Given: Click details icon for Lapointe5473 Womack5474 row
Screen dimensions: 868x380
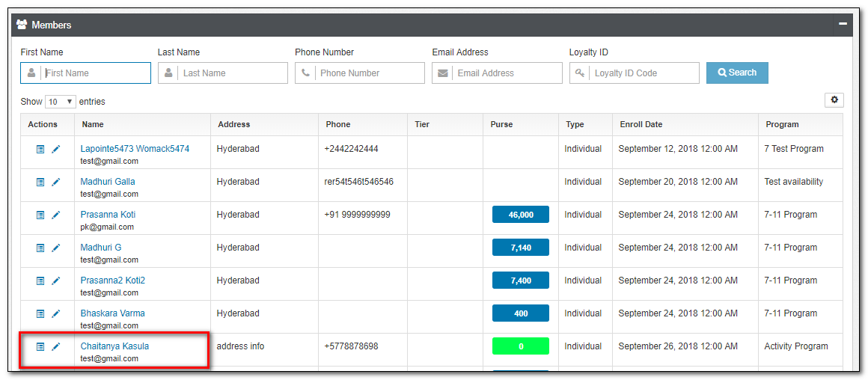Looking at the screenshot, I should [40, 150].
